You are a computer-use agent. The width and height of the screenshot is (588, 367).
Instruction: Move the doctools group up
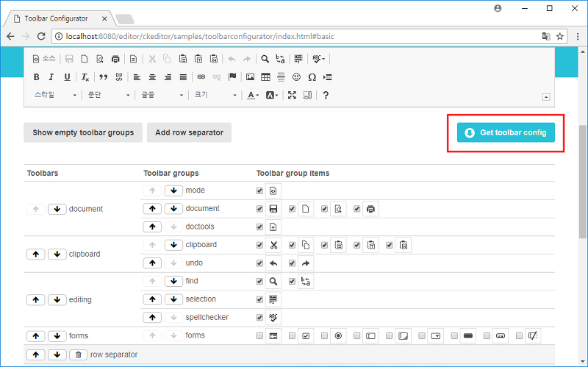tap(152, 227)
